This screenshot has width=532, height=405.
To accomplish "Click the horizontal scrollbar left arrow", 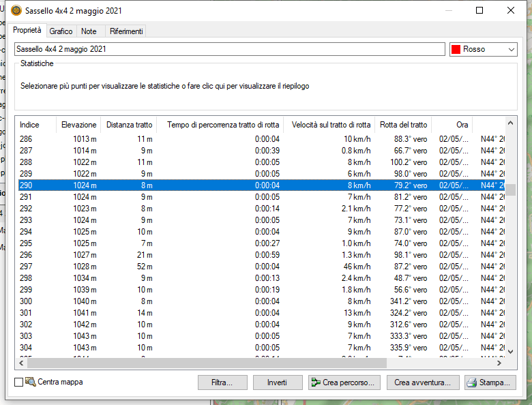I will coord(21,363).
